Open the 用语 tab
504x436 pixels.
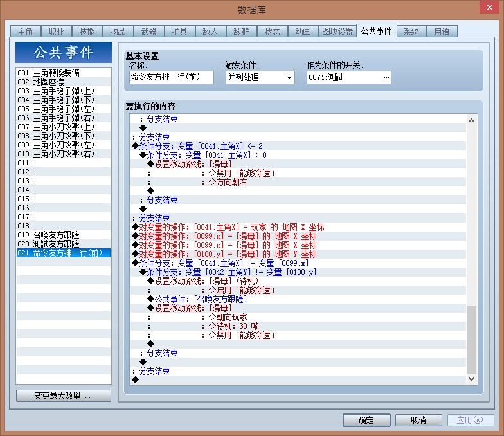click(x=442, y=32)
